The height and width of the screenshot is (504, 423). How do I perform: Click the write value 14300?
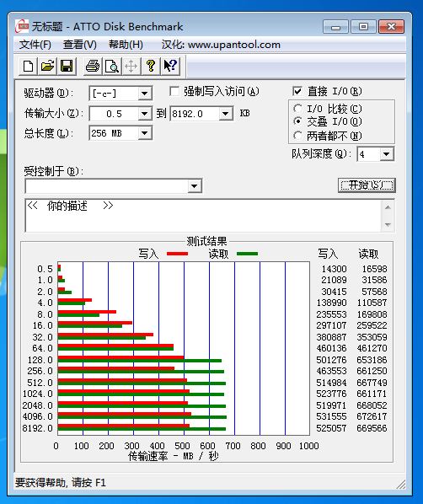click(334, 269)
